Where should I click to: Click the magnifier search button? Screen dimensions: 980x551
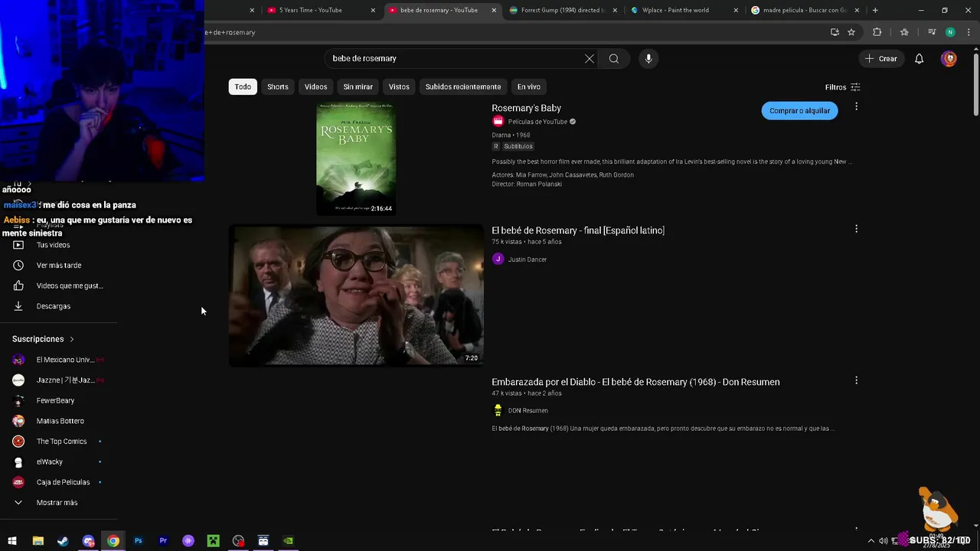pos(614,59)
